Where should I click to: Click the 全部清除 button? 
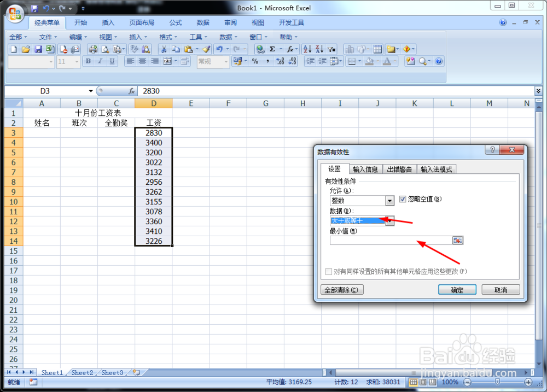point(342,290)
